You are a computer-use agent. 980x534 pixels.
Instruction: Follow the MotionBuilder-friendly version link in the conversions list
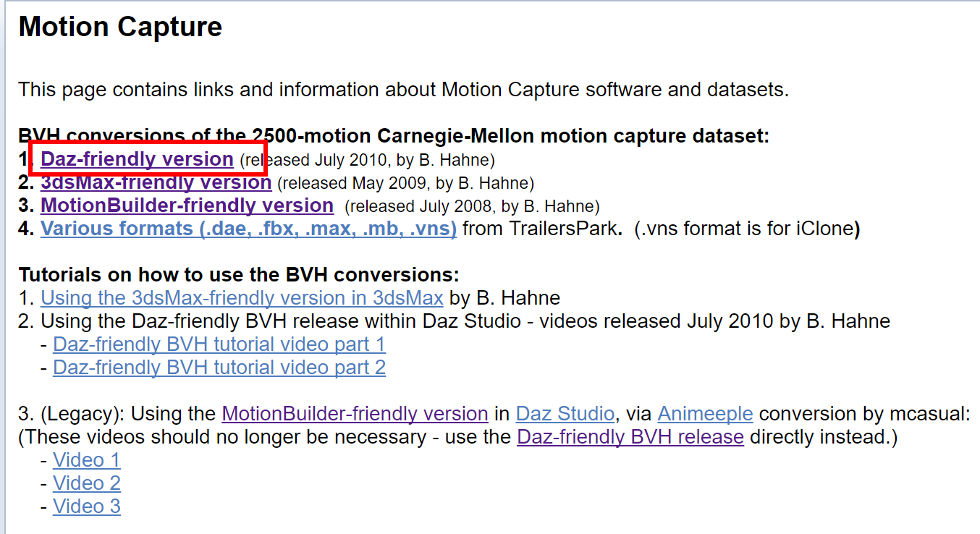click(187, 205)
